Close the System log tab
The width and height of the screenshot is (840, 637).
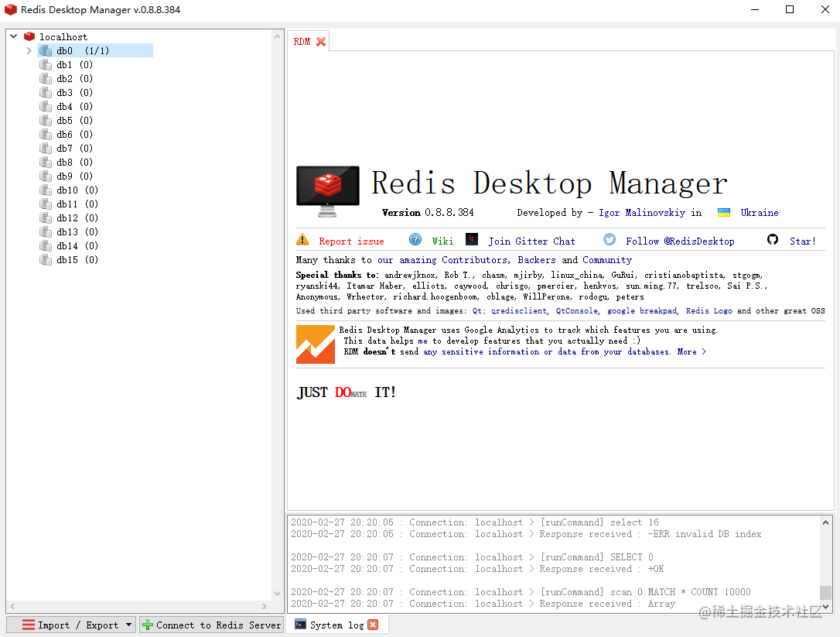[x=374, y=625]
